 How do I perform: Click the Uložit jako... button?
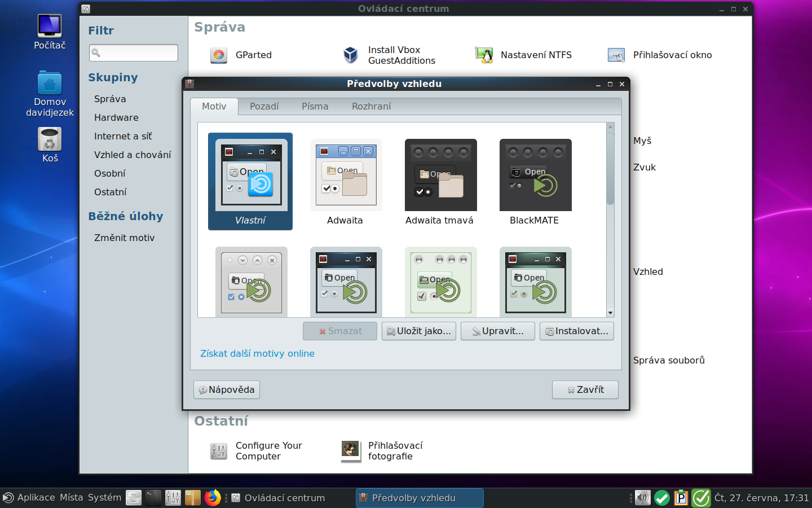coord(419,331)
